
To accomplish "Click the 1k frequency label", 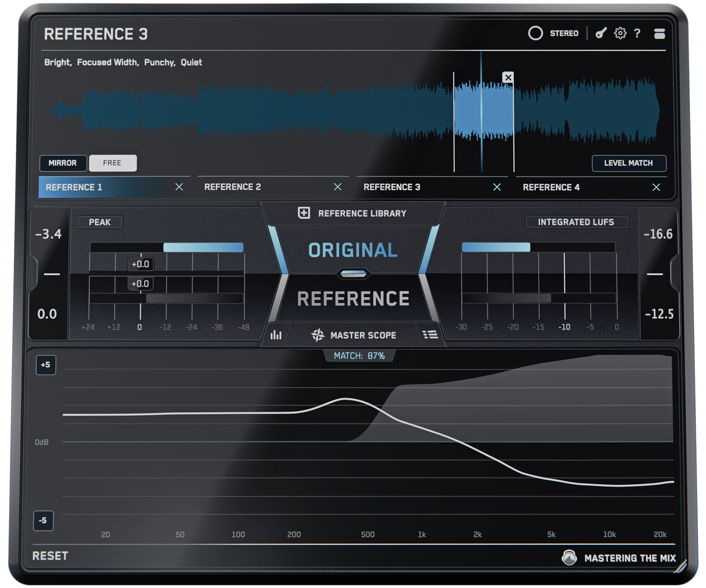I will [422, 534].
